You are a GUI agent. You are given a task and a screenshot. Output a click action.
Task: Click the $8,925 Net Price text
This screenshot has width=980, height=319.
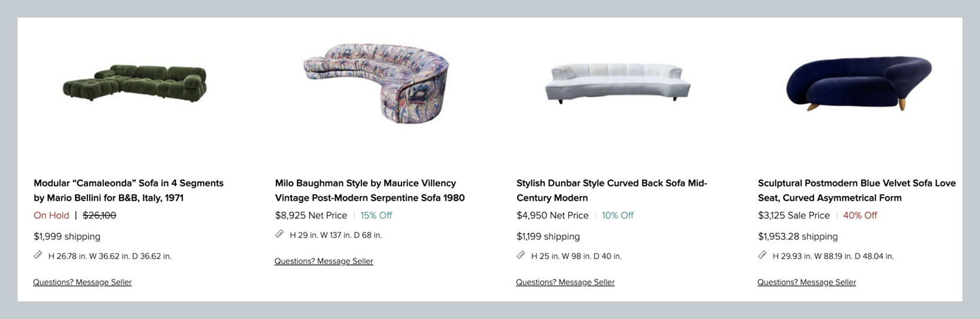pyautogui.click(x=311, y=215)
